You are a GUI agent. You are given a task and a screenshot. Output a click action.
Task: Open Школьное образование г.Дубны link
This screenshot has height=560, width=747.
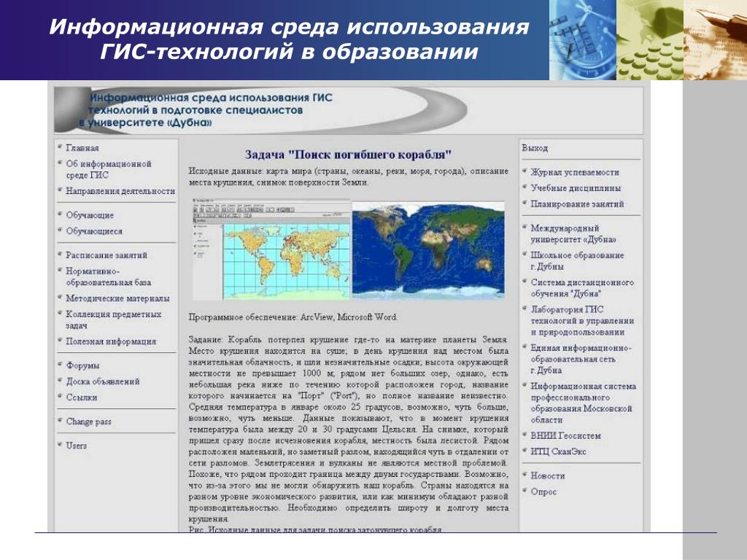coord(578,261)
